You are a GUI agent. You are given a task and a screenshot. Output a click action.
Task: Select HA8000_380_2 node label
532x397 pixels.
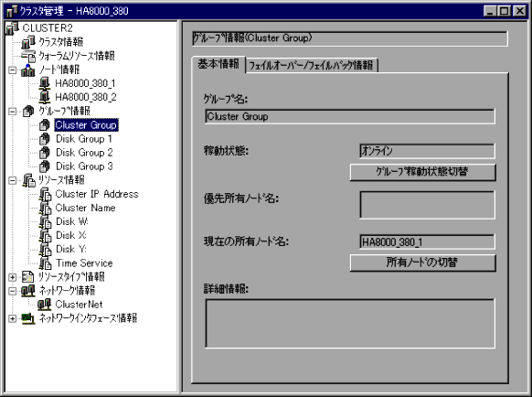point(86,98)
